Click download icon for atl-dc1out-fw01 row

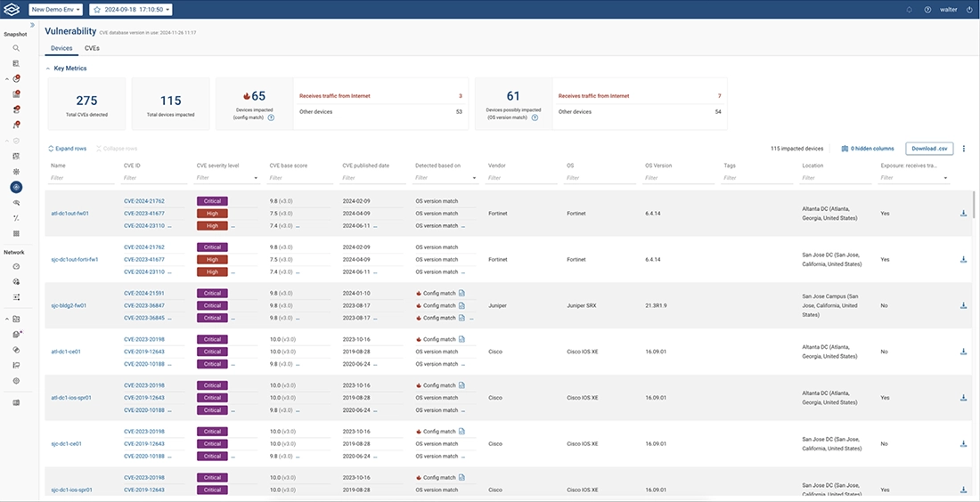pyautogui.click(x=963, y=214)
